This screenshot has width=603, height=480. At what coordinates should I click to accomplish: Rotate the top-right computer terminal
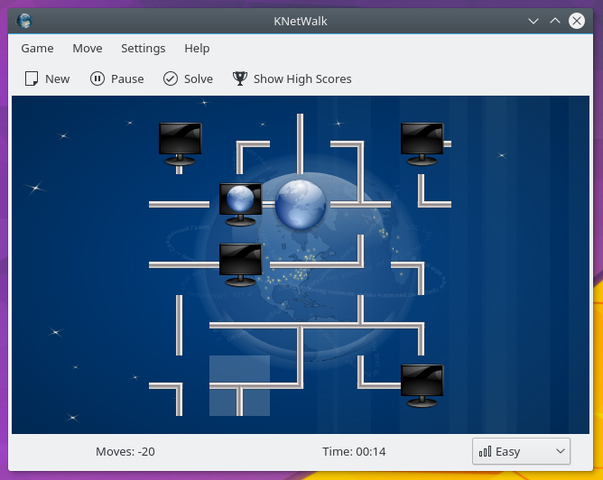pos(420,144)
